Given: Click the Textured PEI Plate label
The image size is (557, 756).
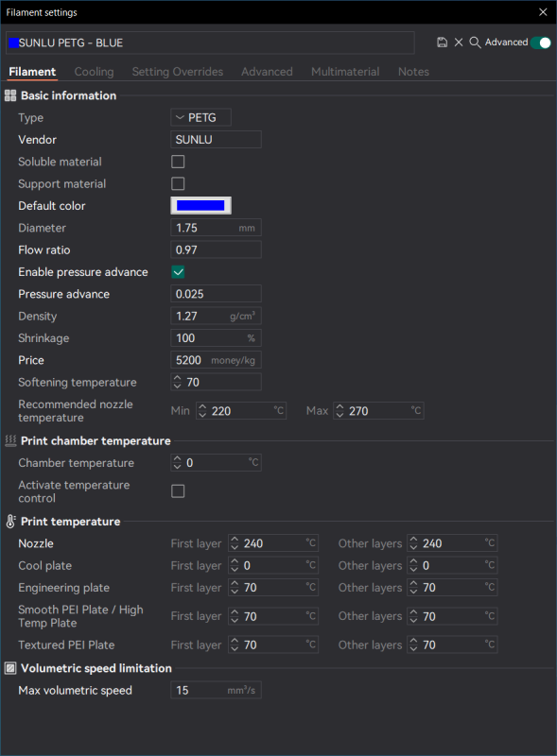Looking at the screenshot, I should click(x=66, y=645).
